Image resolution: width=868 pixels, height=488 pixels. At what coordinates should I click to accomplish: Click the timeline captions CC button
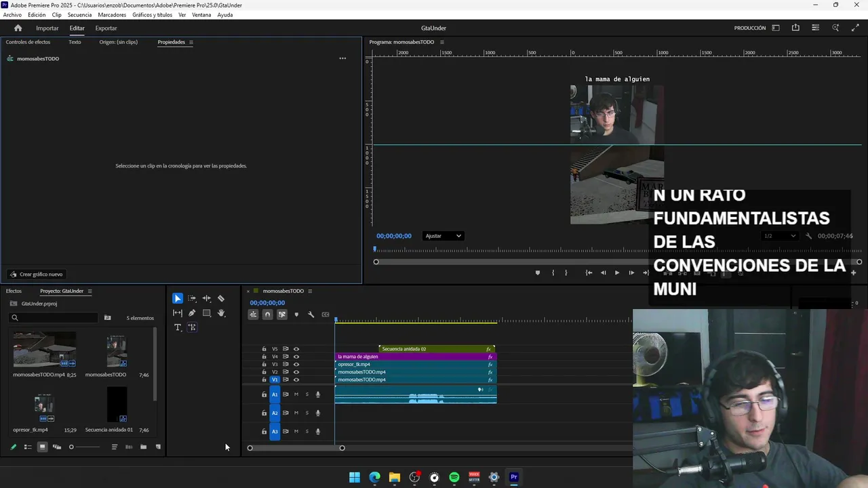click(325, 314)
